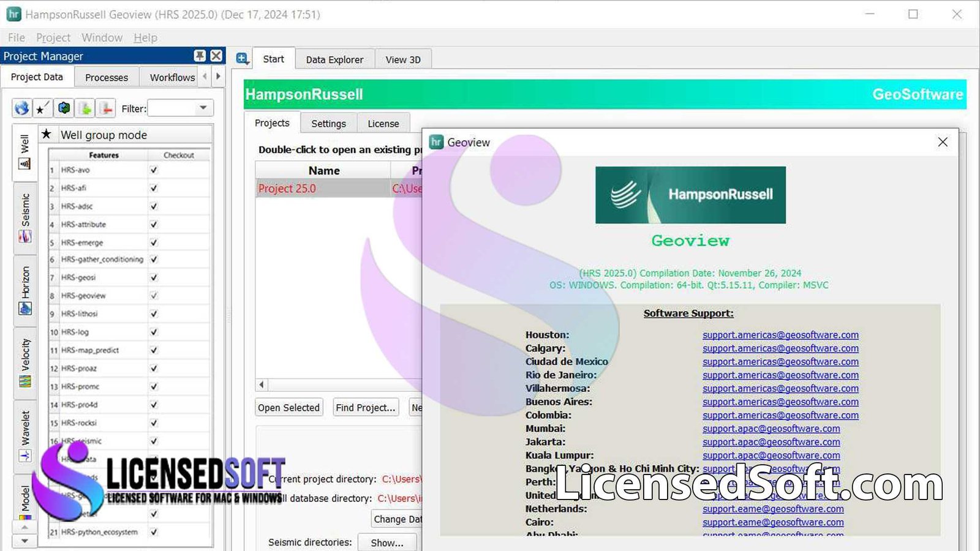Open the Filter dropdown
The image size is (980, 551).
coord(203,108)
